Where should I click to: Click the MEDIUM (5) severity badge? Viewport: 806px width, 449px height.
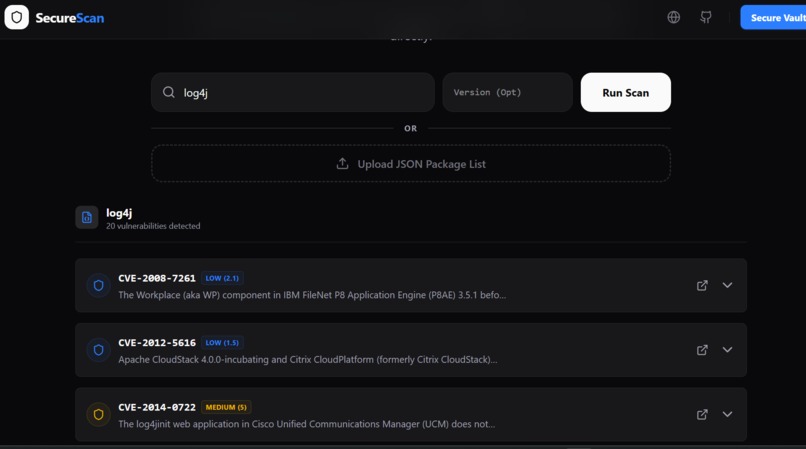click(226, 407)
